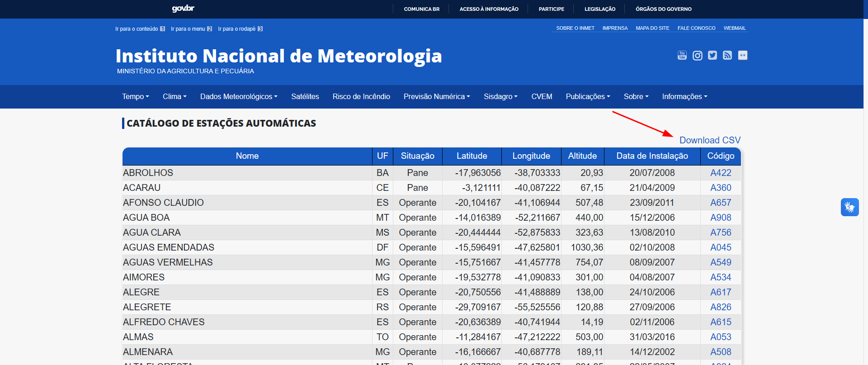Click Ir para o conteúdo shortcut
This screenshot has width=868, height=365.
140,29
